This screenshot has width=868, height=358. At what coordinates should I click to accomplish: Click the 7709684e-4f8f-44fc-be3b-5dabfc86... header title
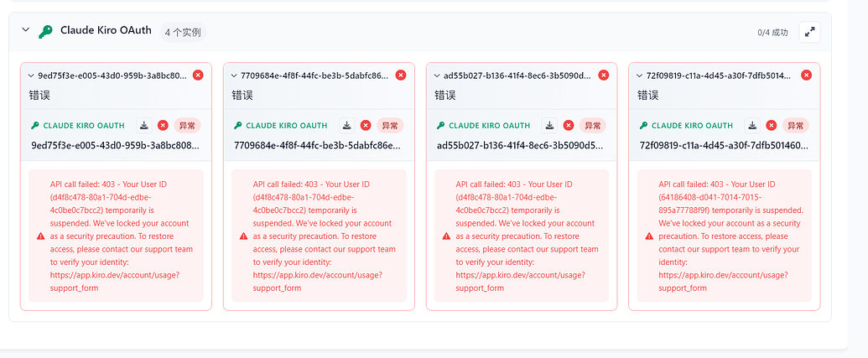[315, 75]
